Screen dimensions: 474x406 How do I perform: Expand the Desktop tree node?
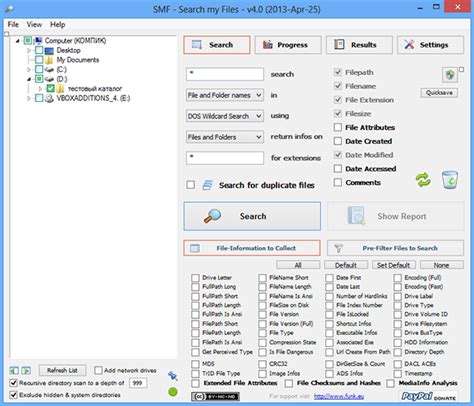pos(29,51)
